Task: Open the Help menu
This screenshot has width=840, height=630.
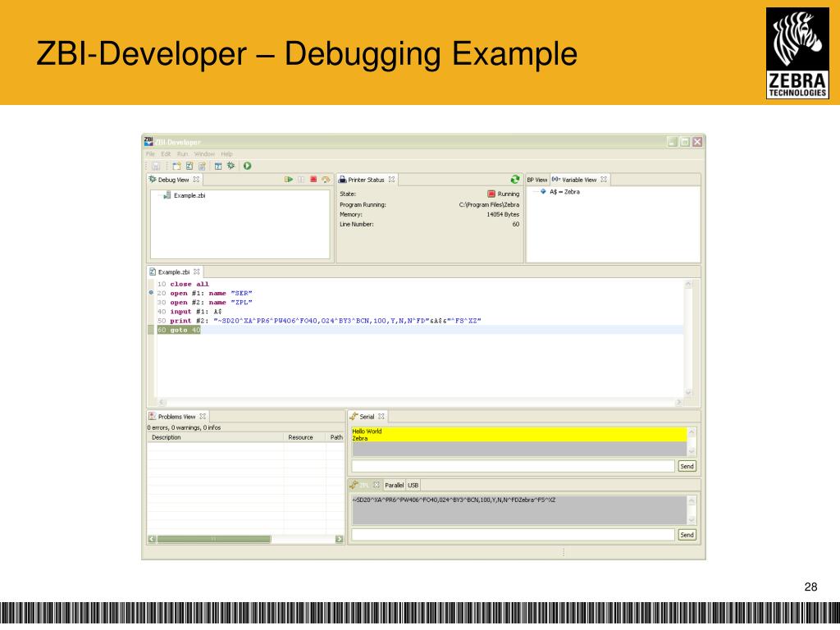Action: (x=227, y=153)
